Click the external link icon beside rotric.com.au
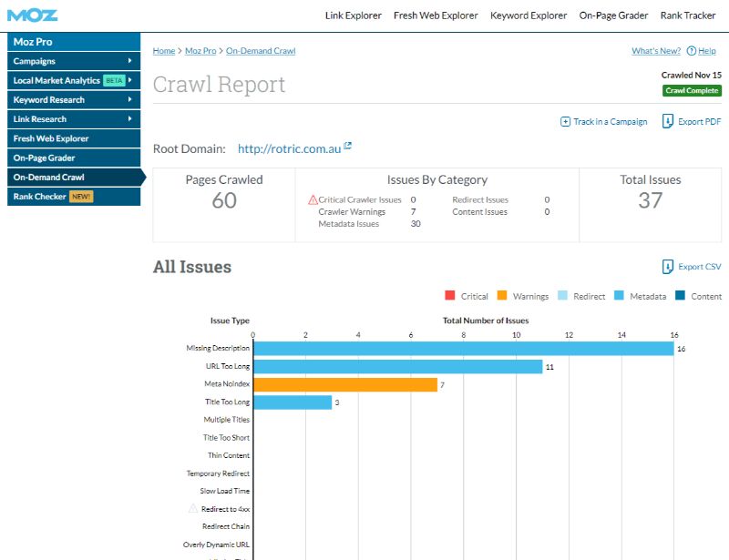Screen dimensions: 729x560 [x=347, y=146]
